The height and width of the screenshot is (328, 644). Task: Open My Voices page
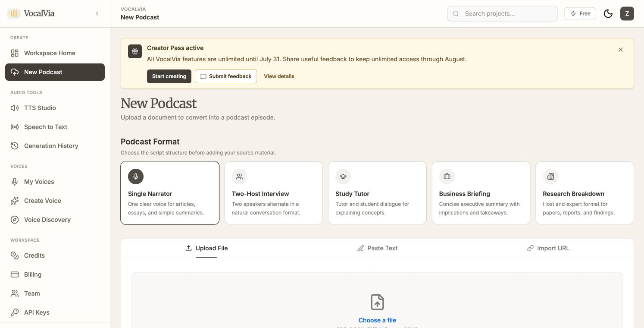55,182
